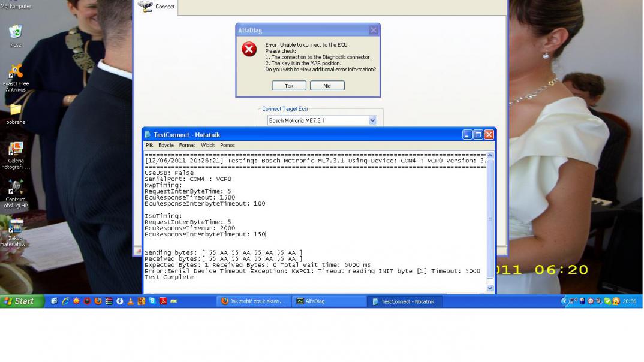The image size is (644, 362).
Task: Click the 'IsoTiming:' line in Notatnik
Action: pos(163,216)
